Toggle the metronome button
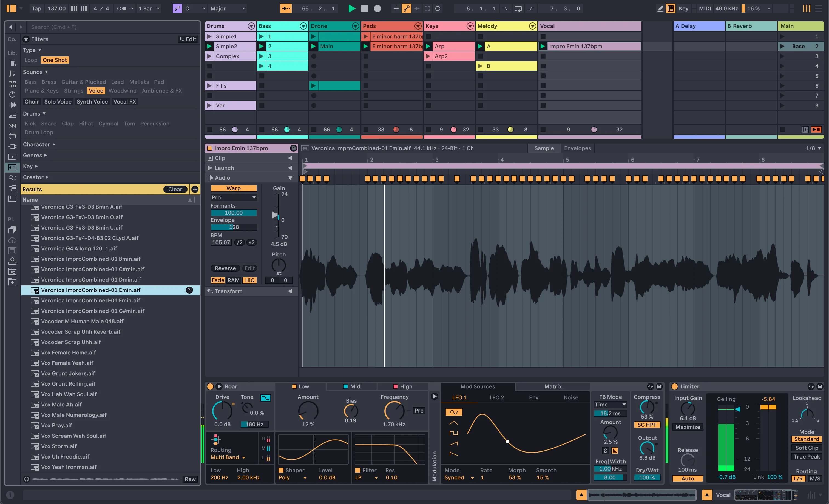 pyautogui.click(x=121, y=8)
